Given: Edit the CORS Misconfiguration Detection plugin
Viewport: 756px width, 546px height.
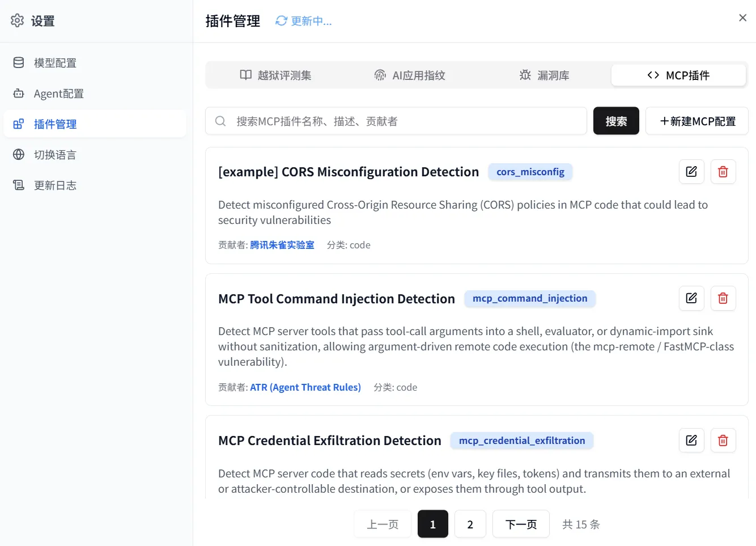Looking at the screenshot, I should (691, 172).
